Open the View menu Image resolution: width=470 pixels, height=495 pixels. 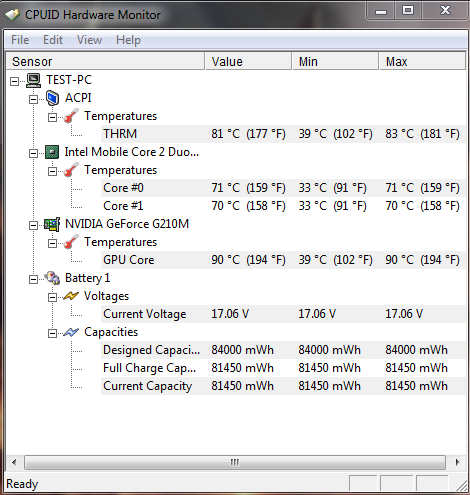coord(89,40)
